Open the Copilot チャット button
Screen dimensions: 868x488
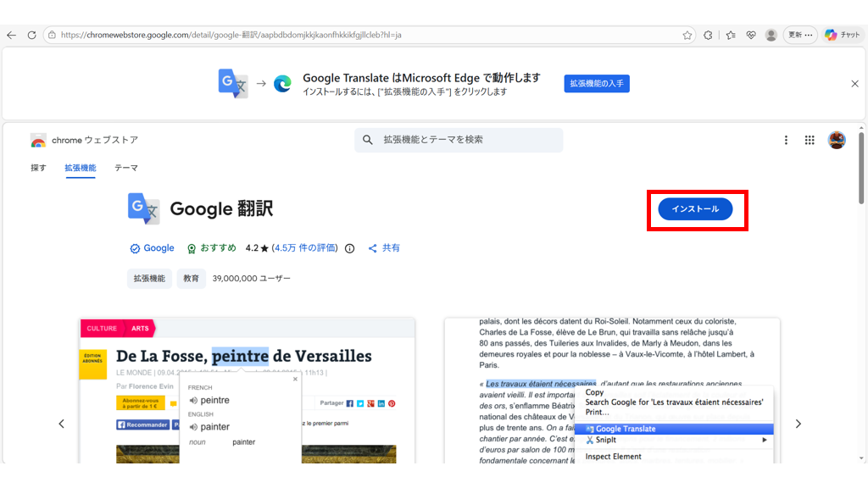pyautogui.click(x=842, y=35)
